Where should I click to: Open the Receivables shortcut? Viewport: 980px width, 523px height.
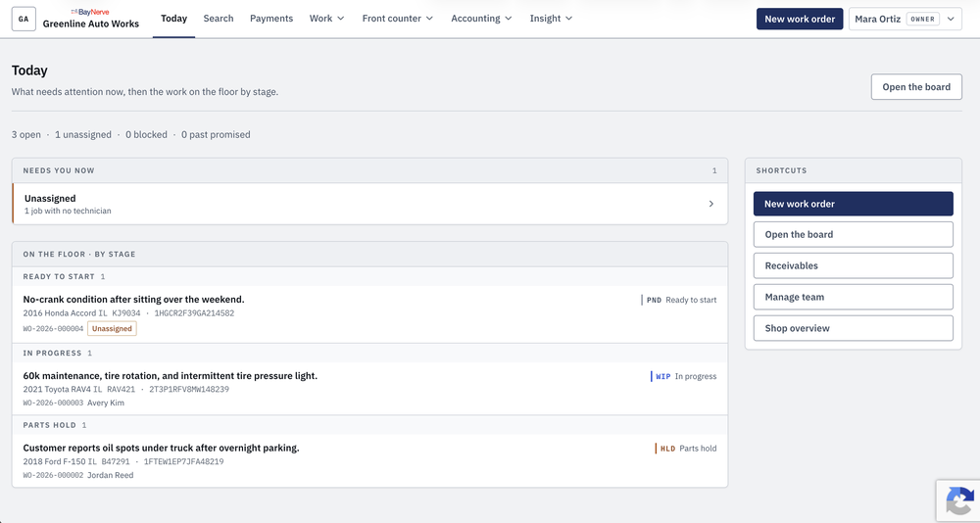854,265
